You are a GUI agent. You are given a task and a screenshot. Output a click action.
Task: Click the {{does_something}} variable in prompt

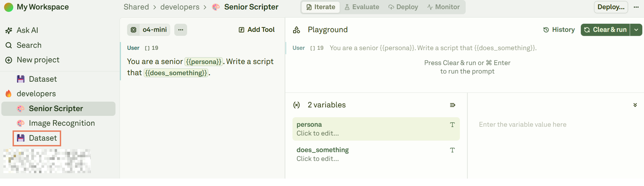176,73
